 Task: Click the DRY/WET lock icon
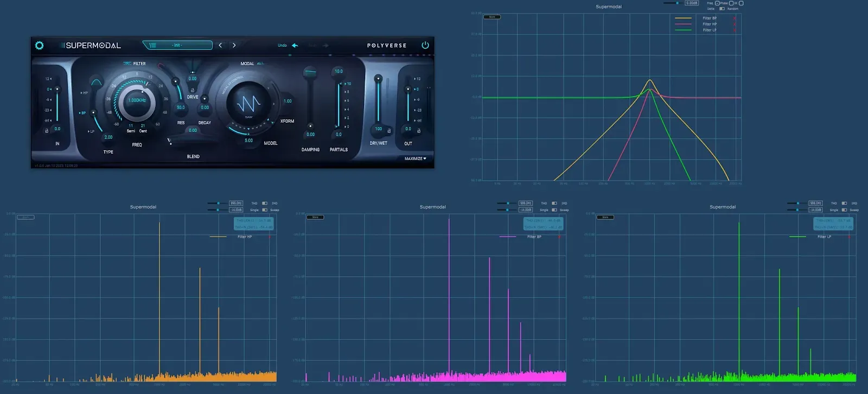389,131
